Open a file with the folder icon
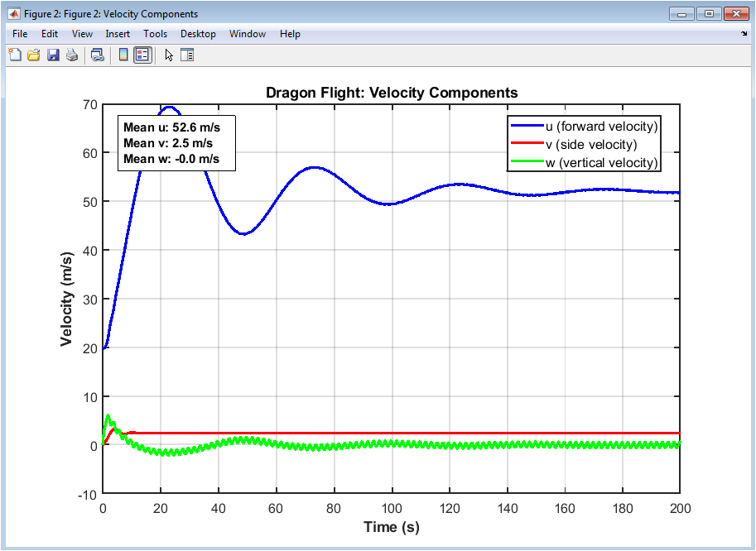The image size is (756, 551). [x=34, y=55]
